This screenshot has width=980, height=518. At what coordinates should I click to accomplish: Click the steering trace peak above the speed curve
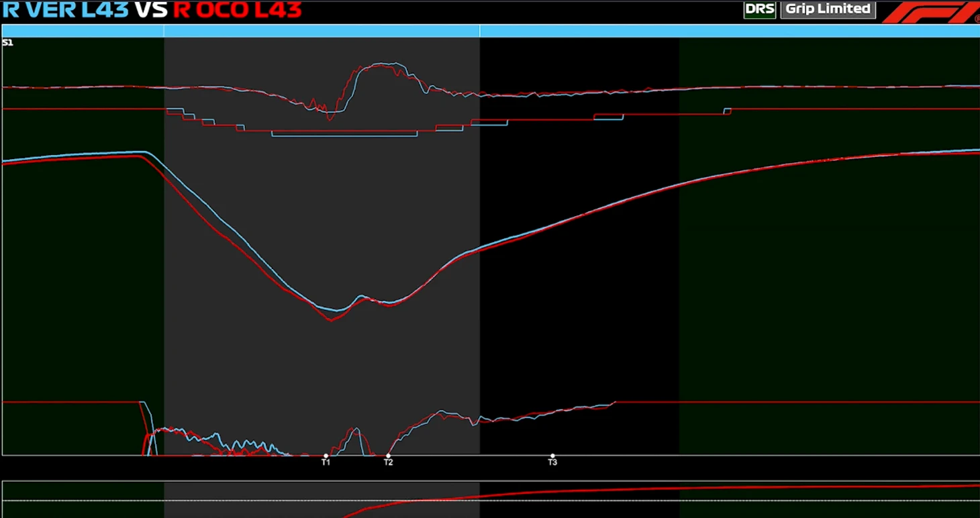(383, 64)
